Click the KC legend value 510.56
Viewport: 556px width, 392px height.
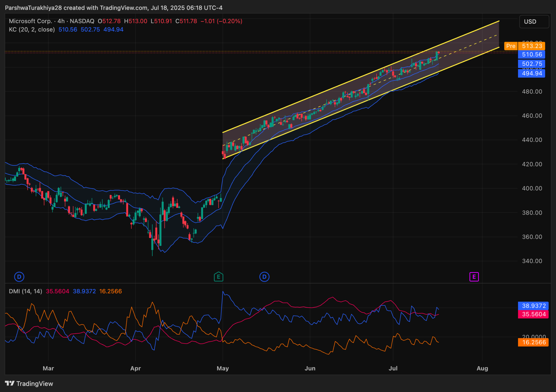coord(68,30)
